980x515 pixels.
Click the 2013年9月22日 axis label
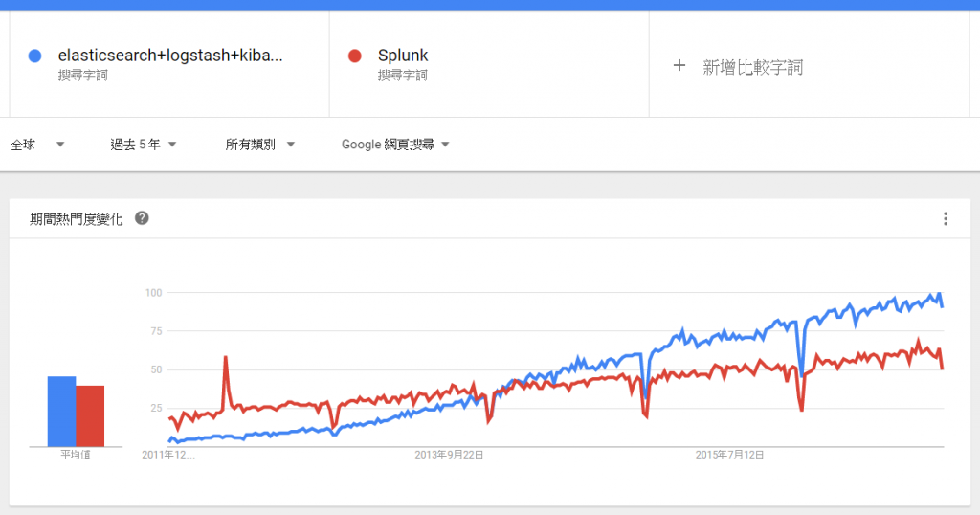[449, 455]
